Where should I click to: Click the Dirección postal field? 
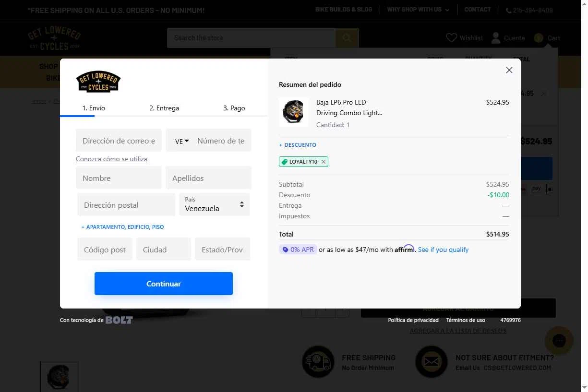[x=126, y=205]
